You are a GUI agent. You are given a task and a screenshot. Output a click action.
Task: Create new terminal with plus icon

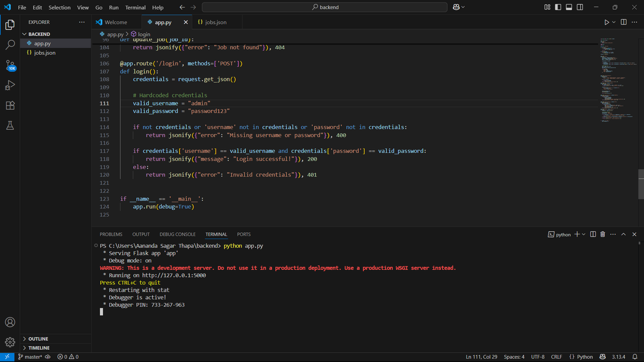pyautogui.click(x=577, y=234)
